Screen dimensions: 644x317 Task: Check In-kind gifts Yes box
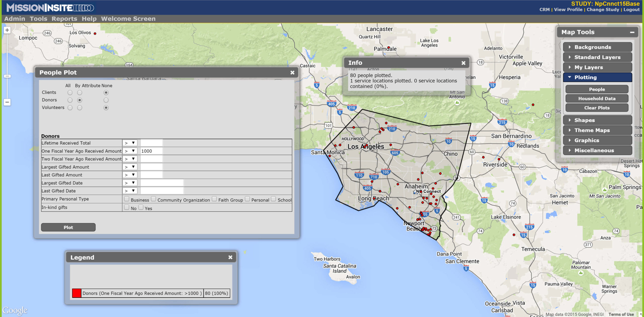(x=141, y=207)
